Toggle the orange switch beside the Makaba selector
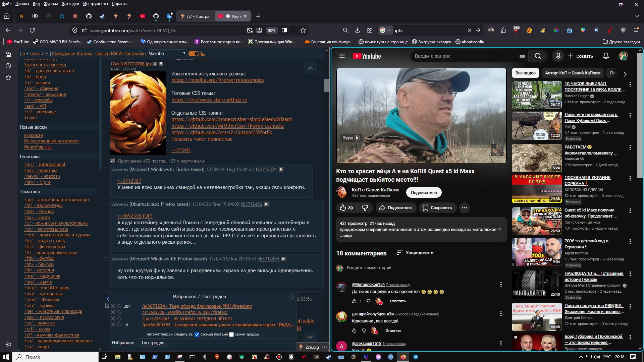 pyautogui.click(x=194, y=53)
